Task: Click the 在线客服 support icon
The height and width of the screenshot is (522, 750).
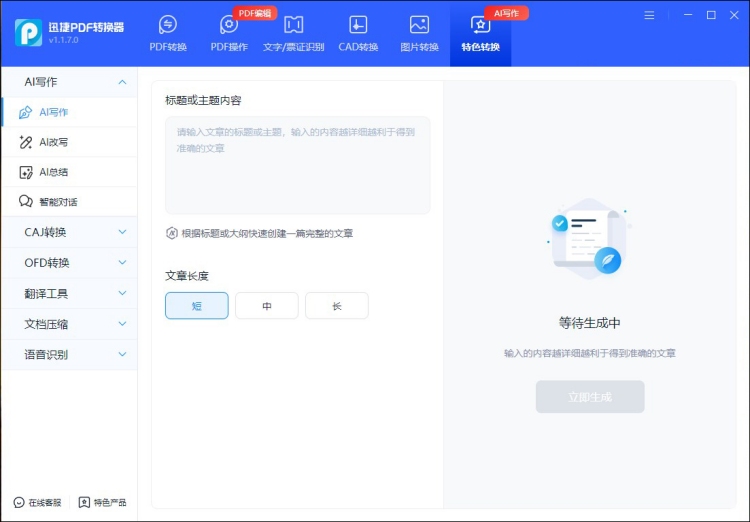Action: click(x=19, y=502)
